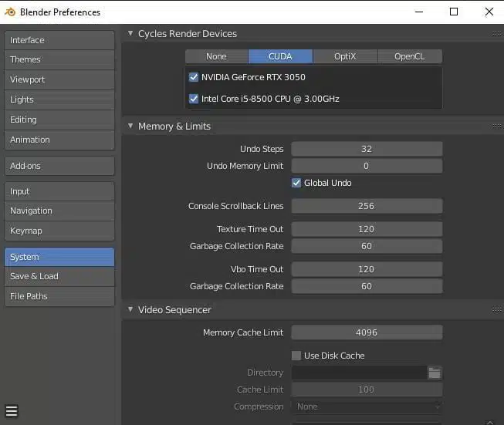504x425 pixels.
Task: Open the hamburger preferences menu
Action: [12, 411]
